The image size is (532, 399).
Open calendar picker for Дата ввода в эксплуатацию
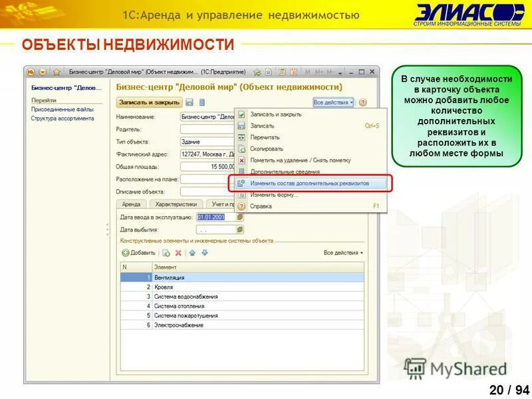coord(240,217)
